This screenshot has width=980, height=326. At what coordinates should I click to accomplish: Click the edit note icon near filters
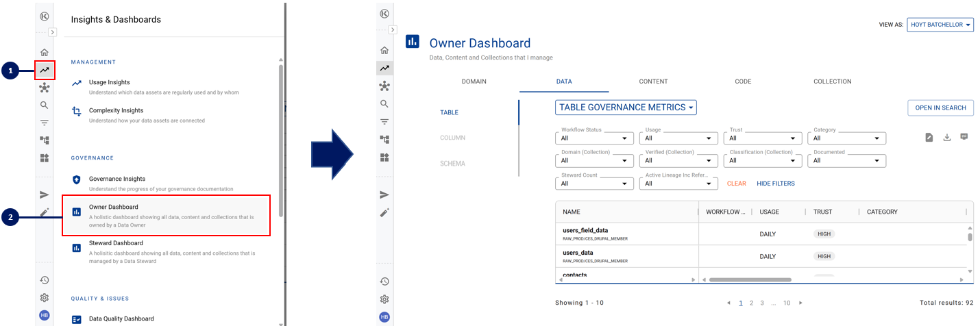[929, 138]
